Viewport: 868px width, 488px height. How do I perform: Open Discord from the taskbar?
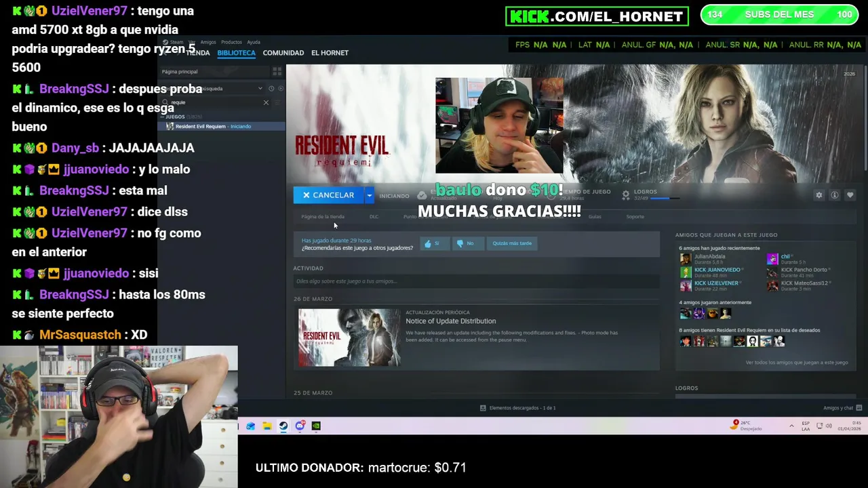click(300, 426)
